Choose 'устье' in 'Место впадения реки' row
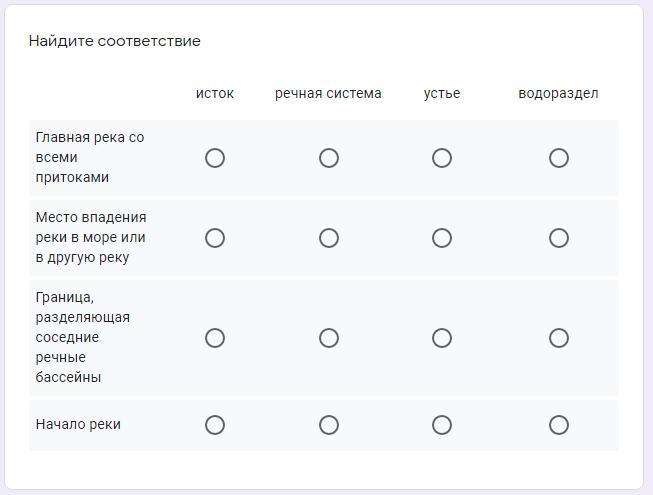This screenshot has height=495, width=653. pos(442,238)
